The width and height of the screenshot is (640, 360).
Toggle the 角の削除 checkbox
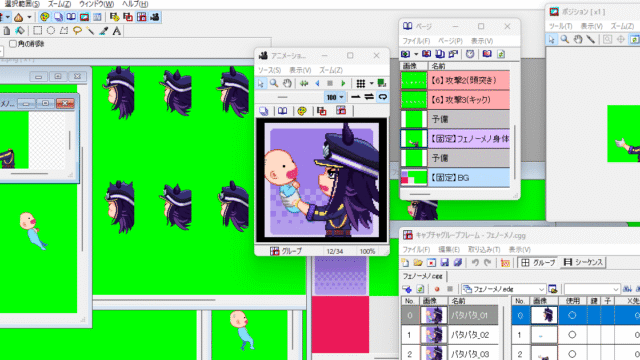[x=13, y=44]
